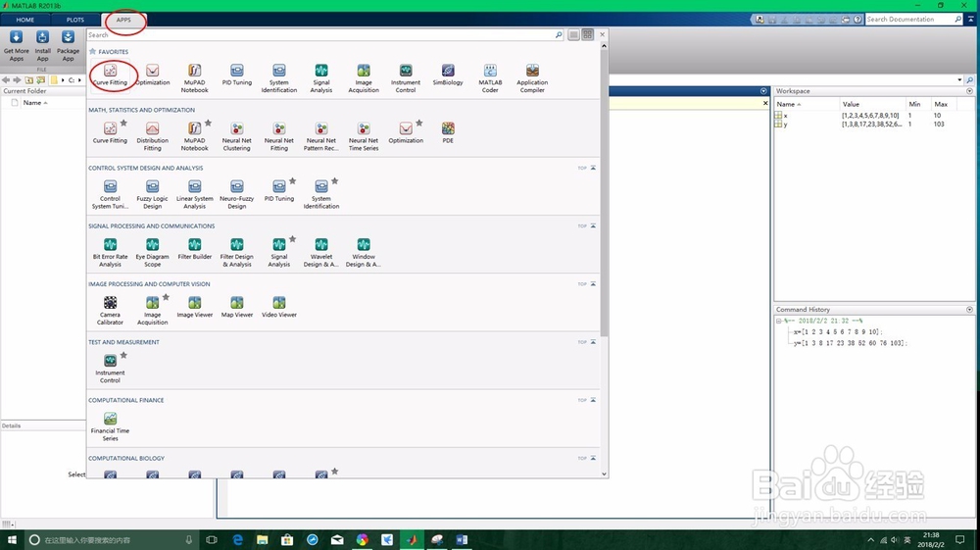Launch Optimization app in Favorites
The width and height of the screenshot is (980, 550).
[x=153, y=75]
